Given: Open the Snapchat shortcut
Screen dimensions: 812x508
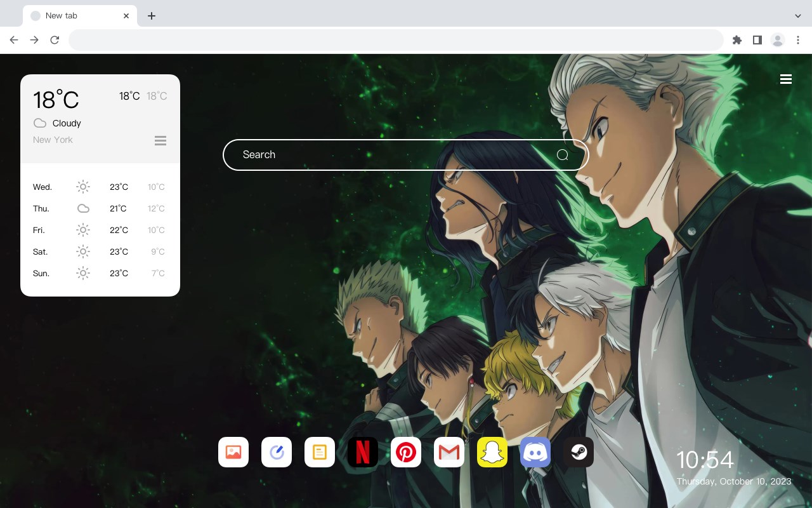Looking at the screenshot, I should [492, 452].
